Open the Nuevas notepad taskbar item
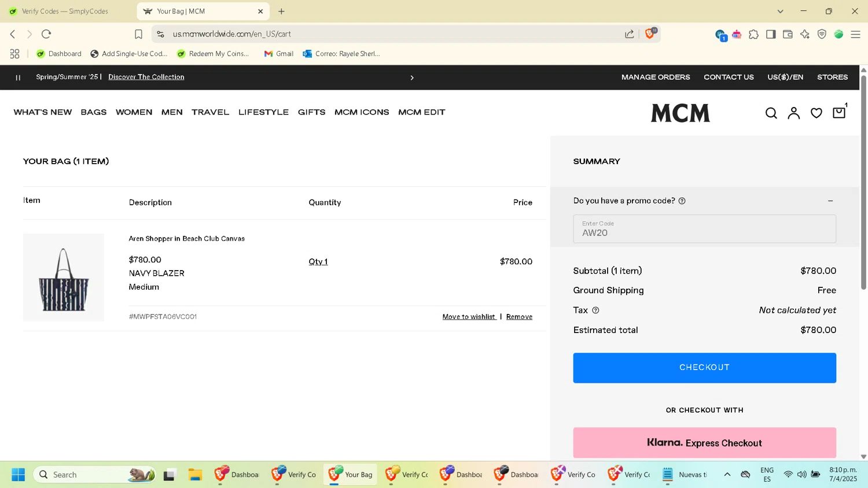The width and height of the screenshot is (868, 488). pos(685,475)
